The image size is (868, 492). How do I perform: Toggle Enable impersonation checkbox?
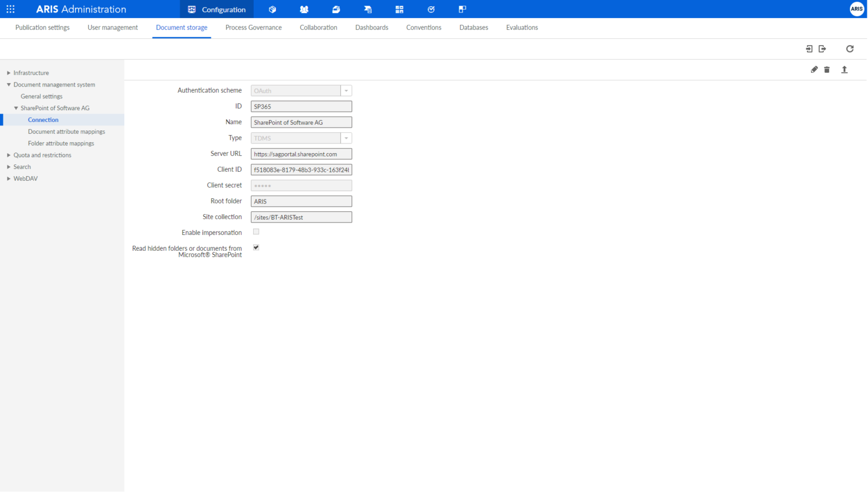point(256,232)
